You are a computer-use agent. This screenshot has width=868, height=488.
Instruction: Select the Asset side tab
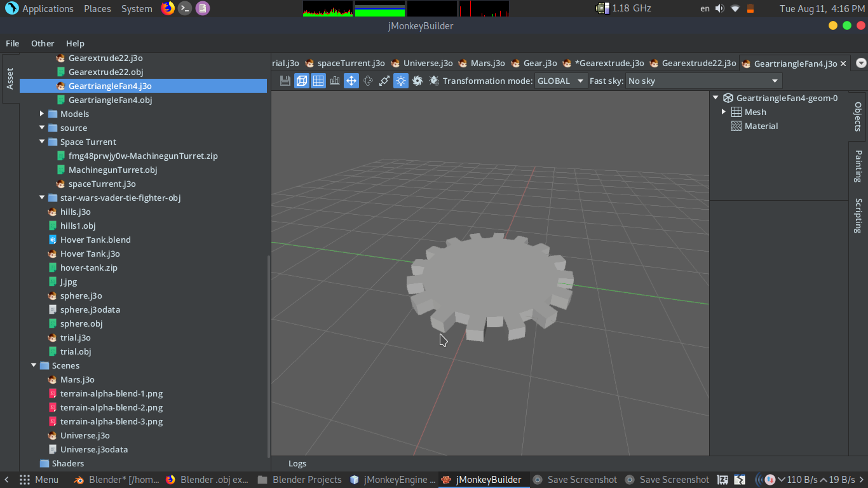(10, 79)
